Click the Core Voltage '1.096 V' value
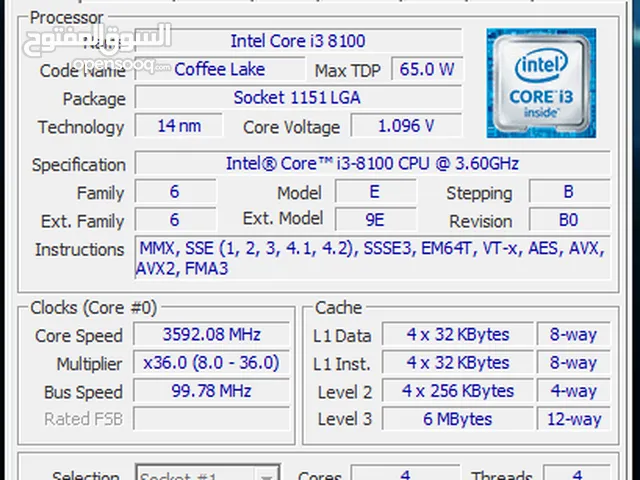The image size is (640, 480). click(x=407, y=126)
